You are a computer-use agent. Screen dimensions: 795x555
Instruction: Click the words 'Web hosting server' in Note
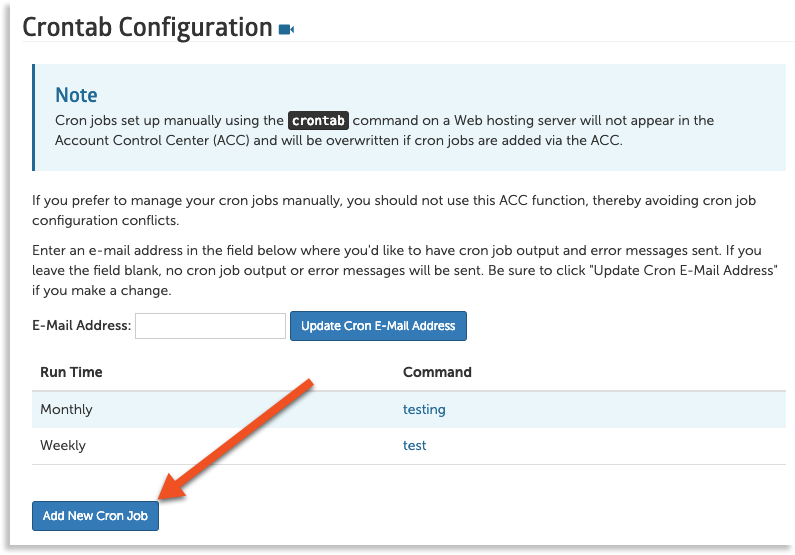point(516,121)
